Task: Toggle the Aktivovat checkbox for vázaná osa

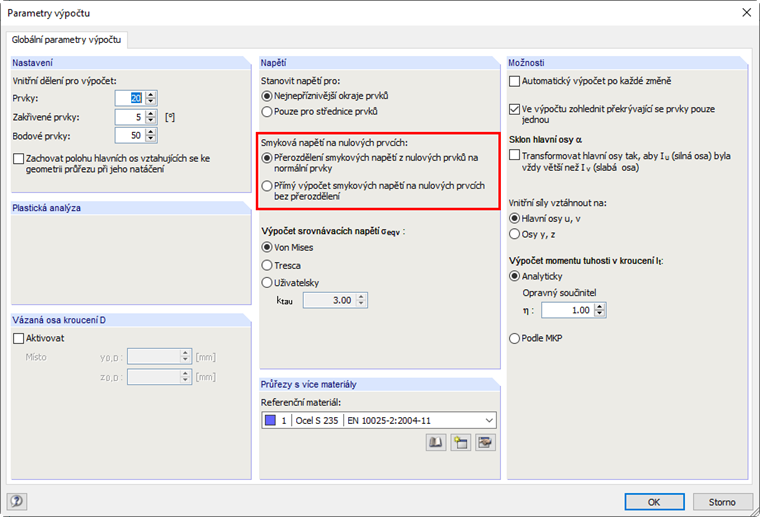Action: (x=18, y=338)
